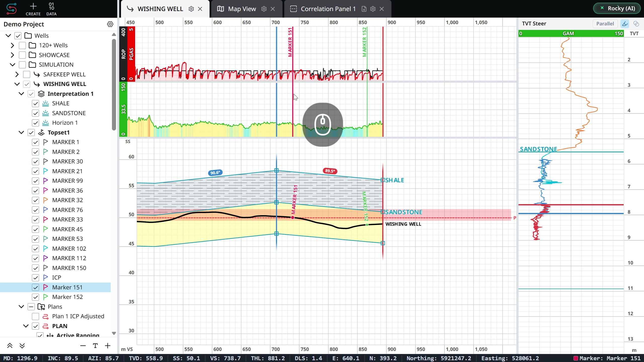644x362 pixels.
Task: Click the text size T icon
Action: pyautogui.click(x=95, y=346)
